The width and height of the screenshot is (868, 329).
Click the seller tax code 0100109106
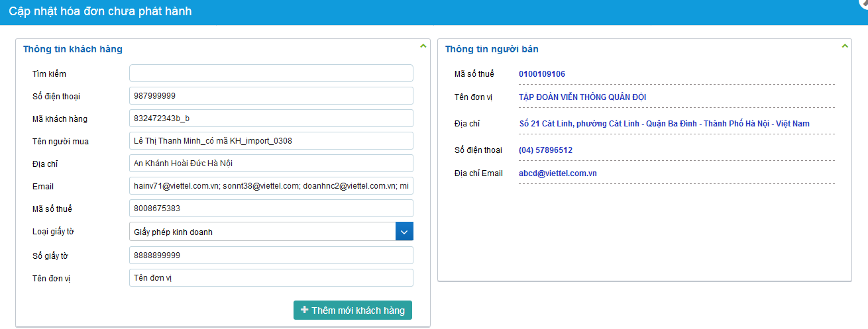click(x=542, y=74)
